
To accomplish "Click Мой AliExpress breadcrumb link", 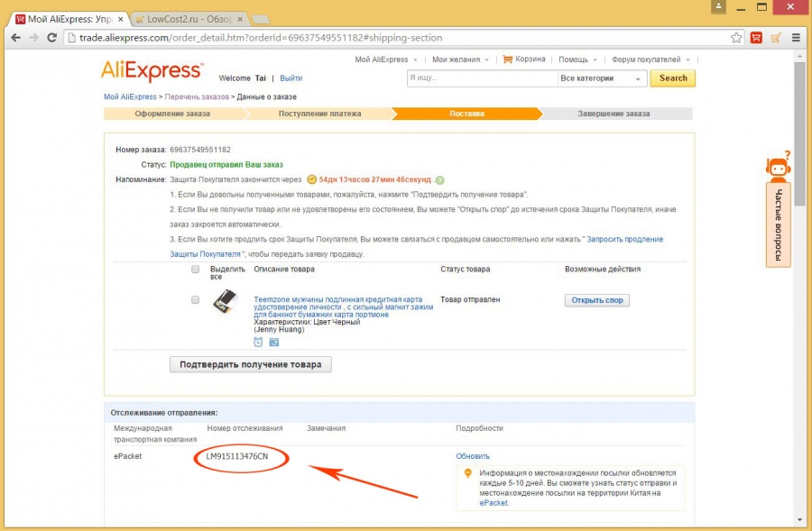I will point(130,96).
